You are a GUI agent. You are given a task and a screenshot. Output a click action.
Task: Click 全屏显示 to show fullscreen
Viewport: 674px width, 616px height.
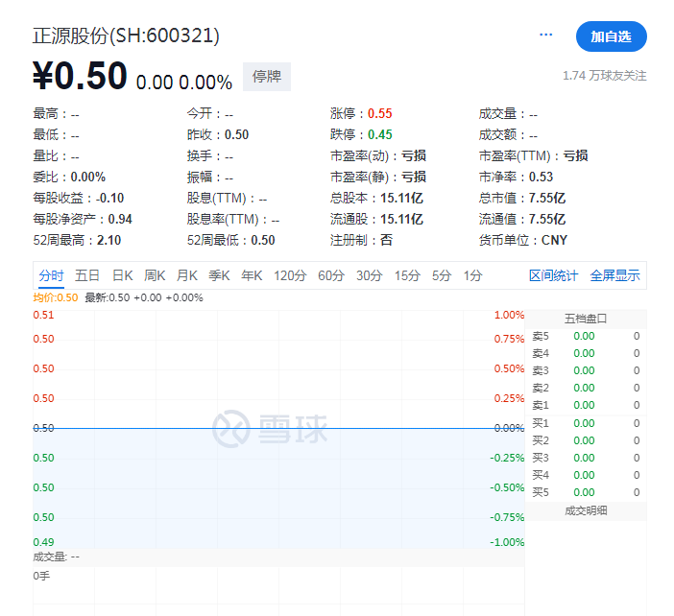click(x=614, y=275)
